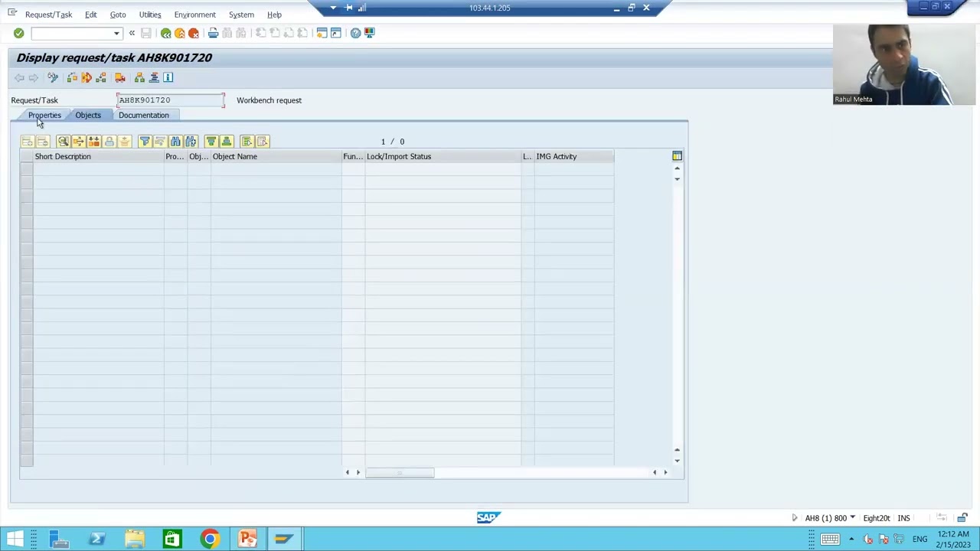980x551 pixels.
Task: Open the Utilities menu
Action: (150, 15)
